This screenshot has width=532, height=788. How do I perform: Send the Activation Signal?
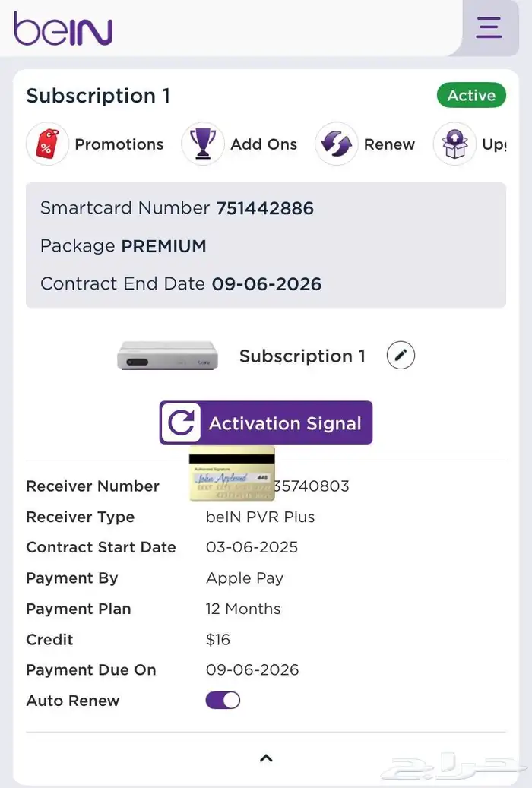[x=284, y=423]
